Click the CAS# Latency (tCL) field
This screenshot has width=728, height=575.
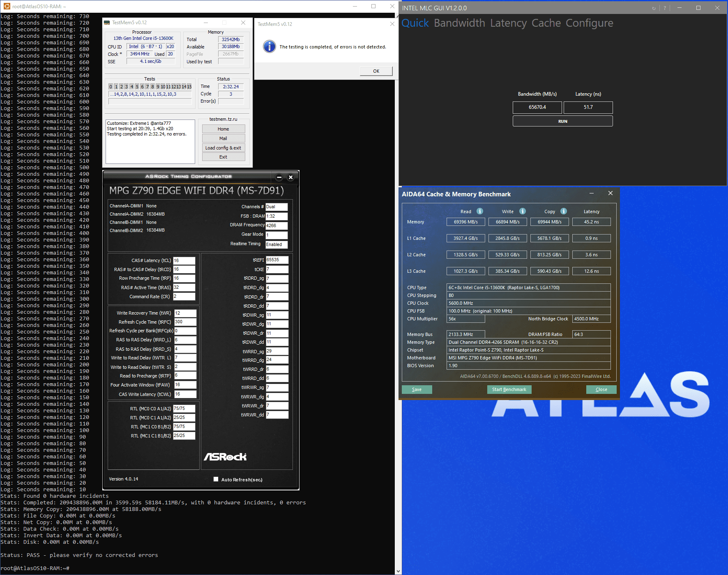[184, 260]
